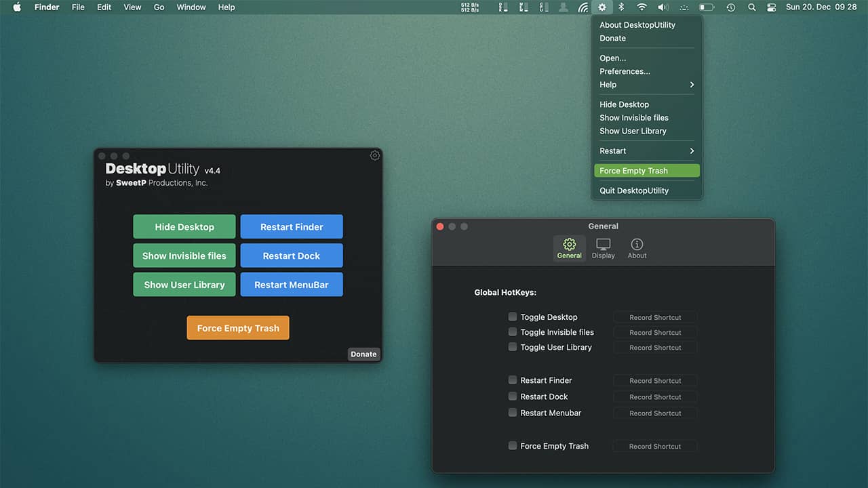Click the DesktopUtility gear icon in menu bar

pyautogui.click(x=601, y=7)
